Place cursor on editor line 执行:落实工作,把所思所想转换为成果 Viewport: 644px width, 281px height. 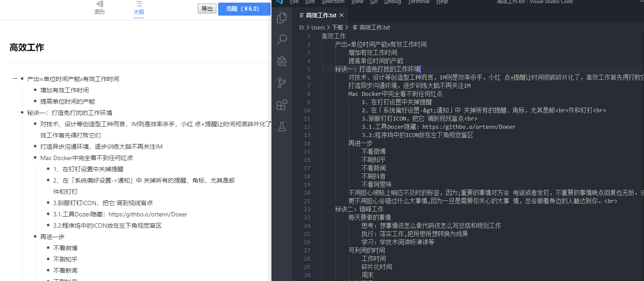(415, 234)
